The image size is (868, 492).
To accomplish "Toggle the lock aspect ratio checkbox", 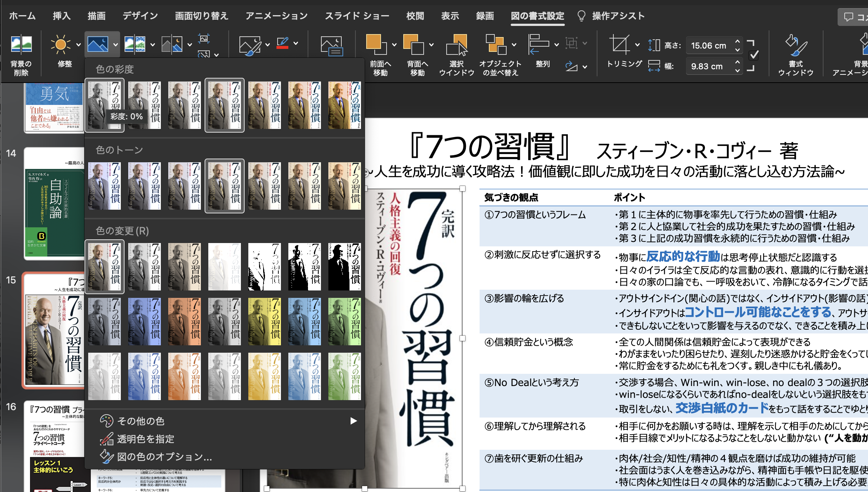I will tap(753, 56).
